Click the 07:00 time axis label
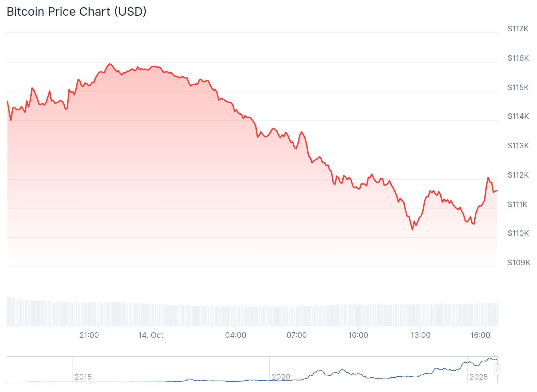 [x=297, y=335]
